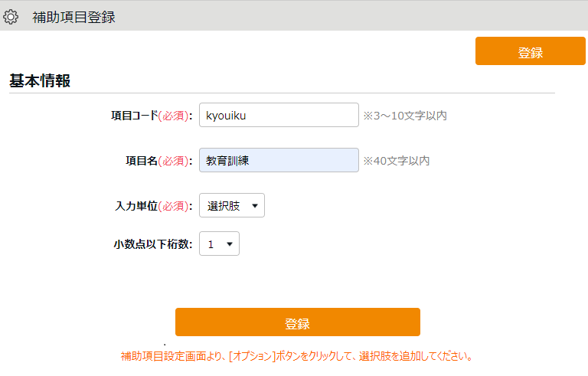Click the arrow on the decimal digits dropdown
Image resolution: width=588 pixels, height=376 pixels.
coord(230,244)
